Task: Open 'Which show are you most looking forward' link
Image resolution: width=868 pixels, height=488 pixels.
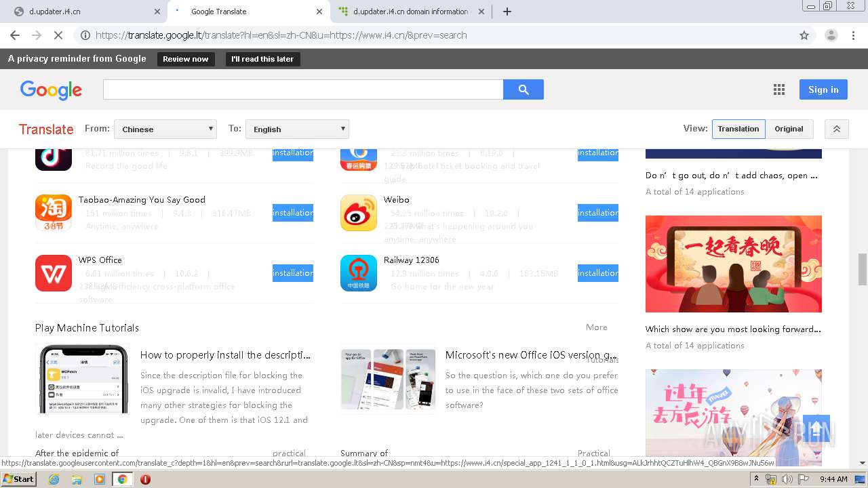Action: [x=733, y=329]
